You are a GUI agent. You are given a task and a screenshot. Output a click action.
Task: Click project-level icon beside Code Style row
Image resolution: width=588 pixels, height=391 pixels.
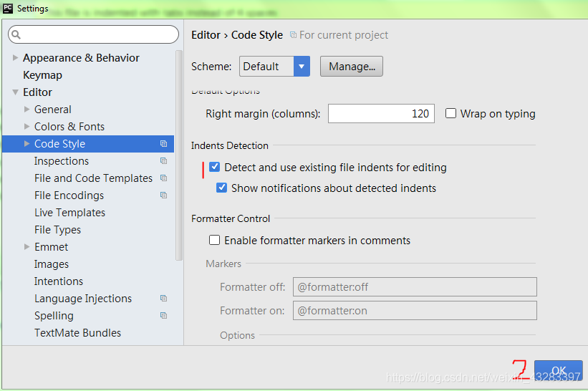point(163,143)
